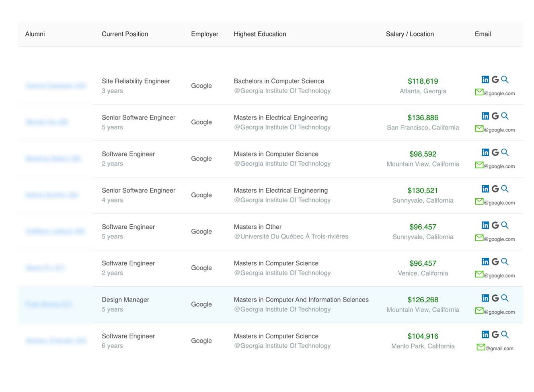The width and height of the screenshot is (534, 392).
Task: Click search magnifier in Venice, California row
Action: pos(505,262)
